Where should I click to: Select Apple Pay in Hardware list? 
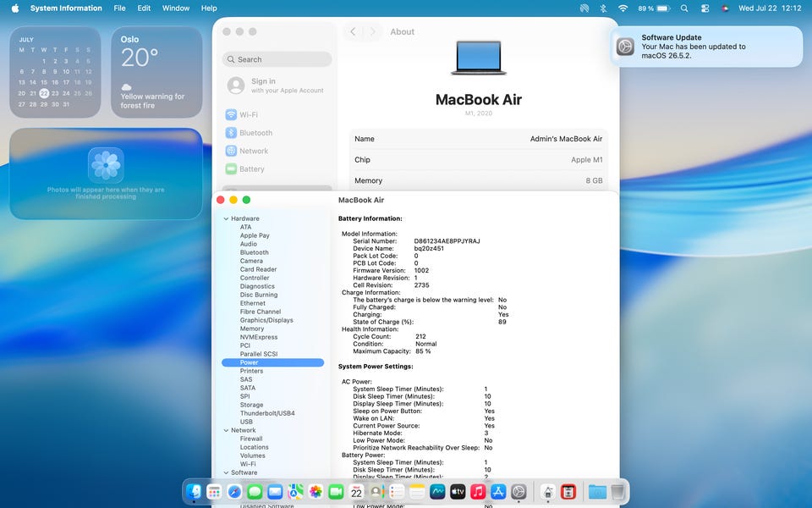coord(255,235)
